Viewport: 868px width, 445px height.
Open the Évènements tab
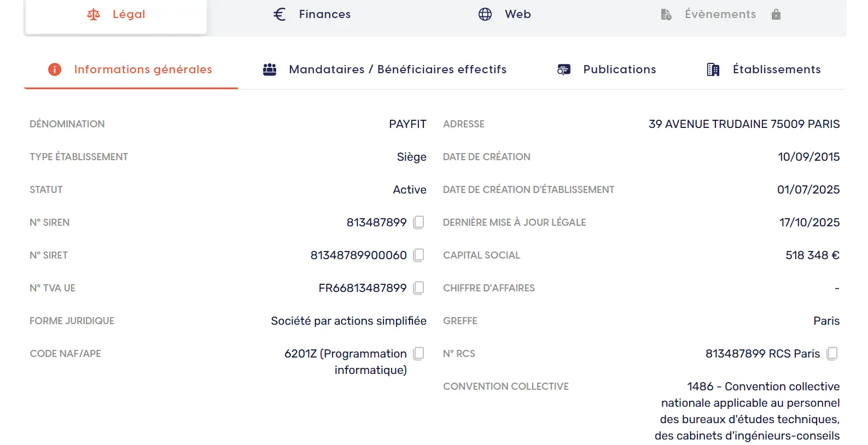[720, 14]
